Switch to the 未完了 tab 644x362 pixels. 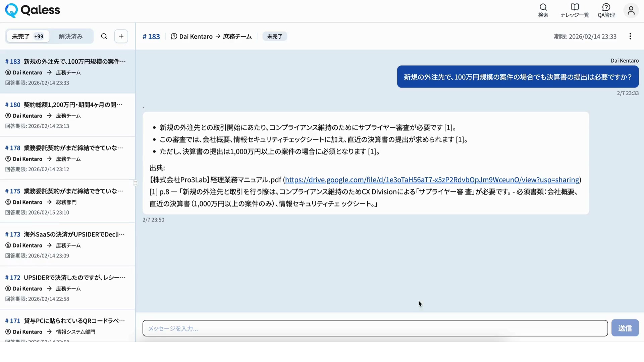[x=28, y=36]
